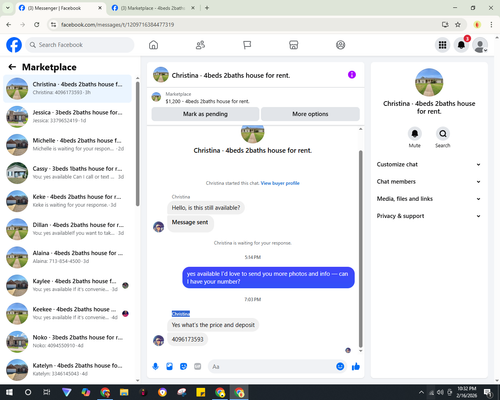Screen dimensions: 500x400
Task: Expand Customize chat section
Action: [429, 164]
